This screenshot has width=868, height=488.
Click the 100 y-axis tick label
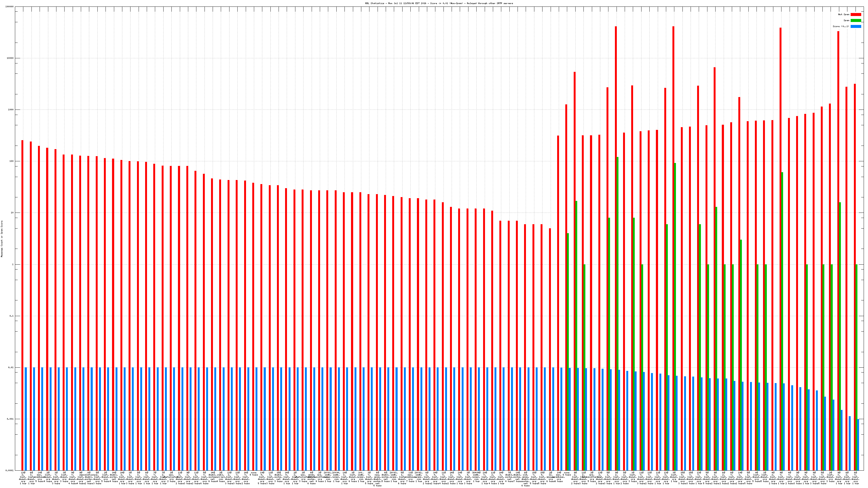[x=11, y=161]
